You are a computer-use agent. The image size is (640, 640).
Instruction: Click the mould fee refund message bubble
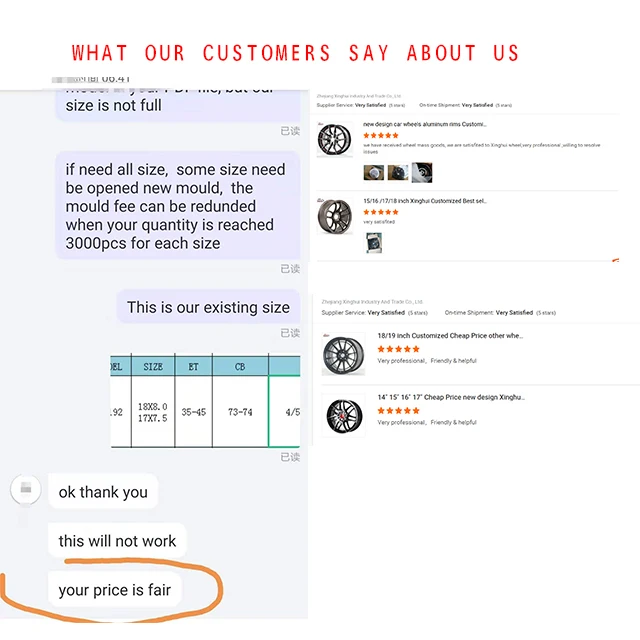point(177,206)
